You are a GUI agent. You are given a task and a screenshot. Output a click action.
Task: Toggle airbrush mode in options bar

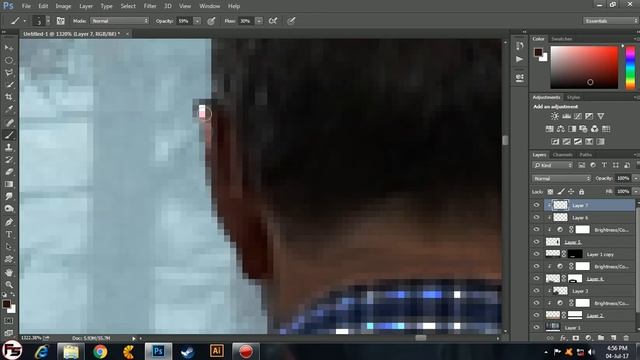point(273,21)
